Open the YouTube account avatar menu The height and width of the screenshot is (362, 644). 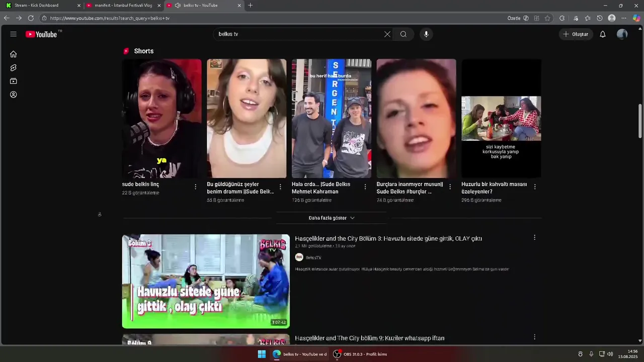coord(622,34)
